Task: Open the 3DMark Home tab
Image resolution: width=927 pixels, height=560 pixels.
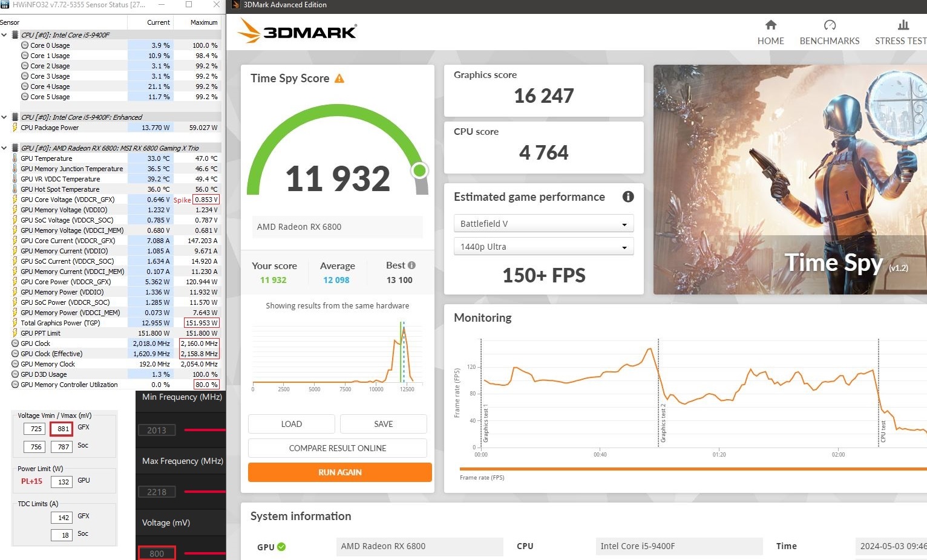Action: [x=770, y=33]
